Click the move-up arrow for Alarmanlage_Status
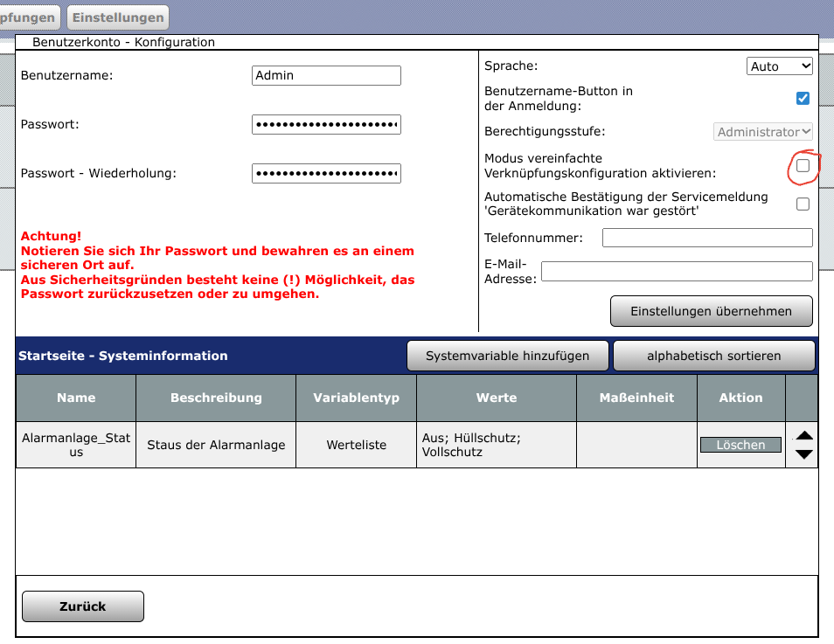Viewport: 834px width, 644px height. [x=804, y=435]
